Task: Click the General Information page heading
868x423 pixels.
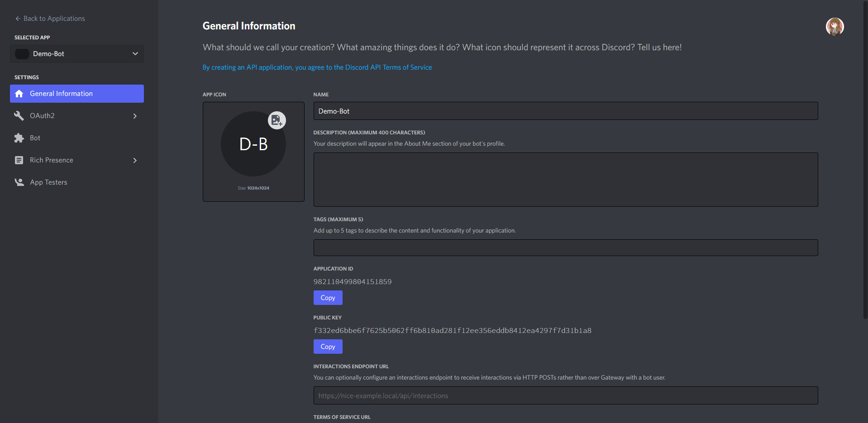Action: coord(249,26)
